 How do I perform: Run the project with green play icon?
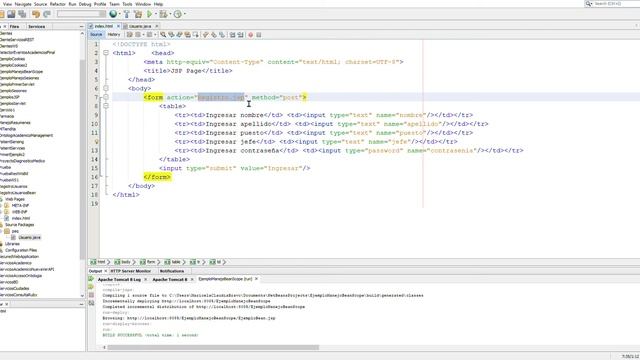pos(150,14)
